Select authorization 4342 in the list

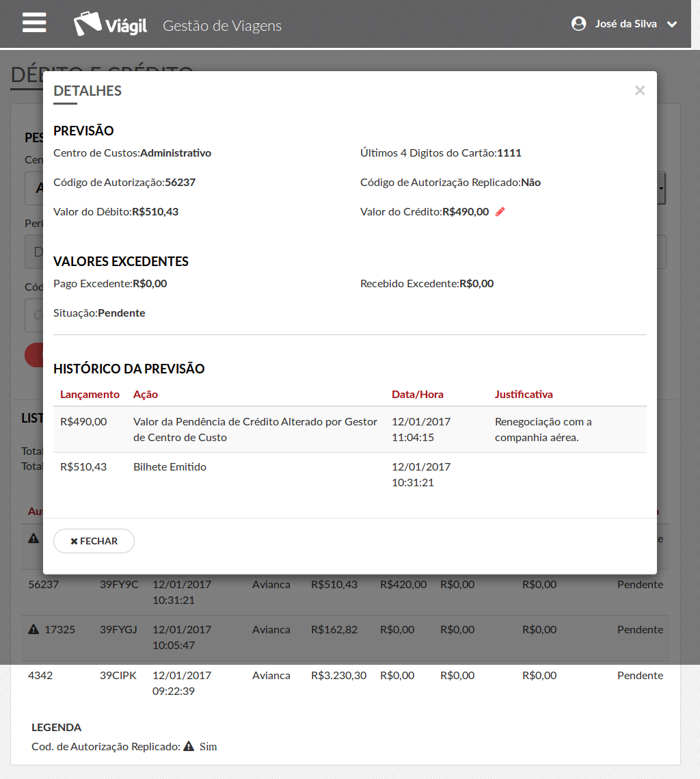[40, 675]
